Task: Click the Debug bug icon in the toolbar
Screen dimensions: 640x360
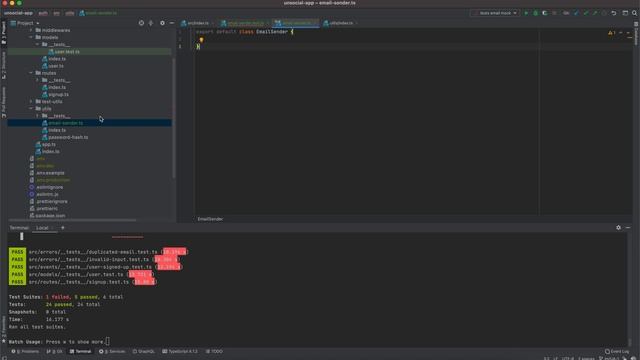Action: click(x=536, y=13)
